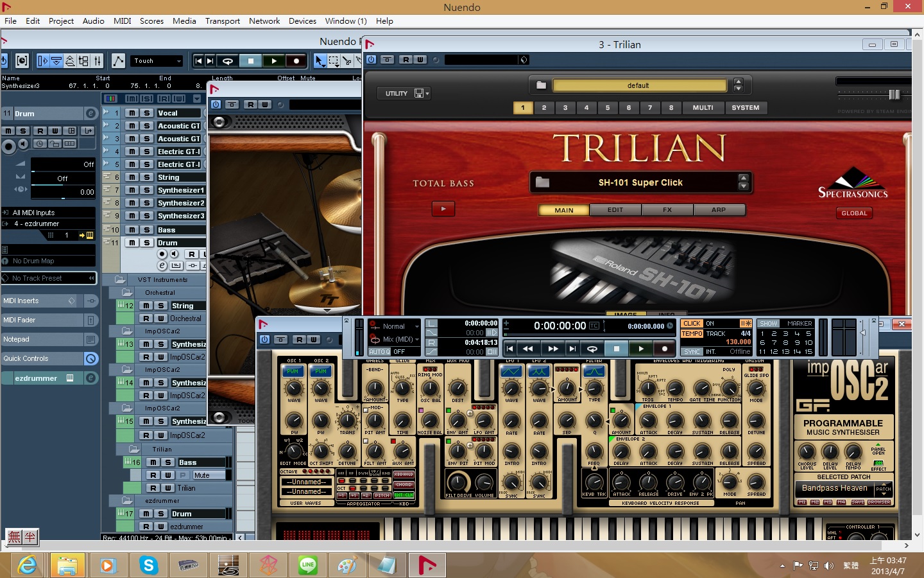Open the Edit menu

click(33, 21)
